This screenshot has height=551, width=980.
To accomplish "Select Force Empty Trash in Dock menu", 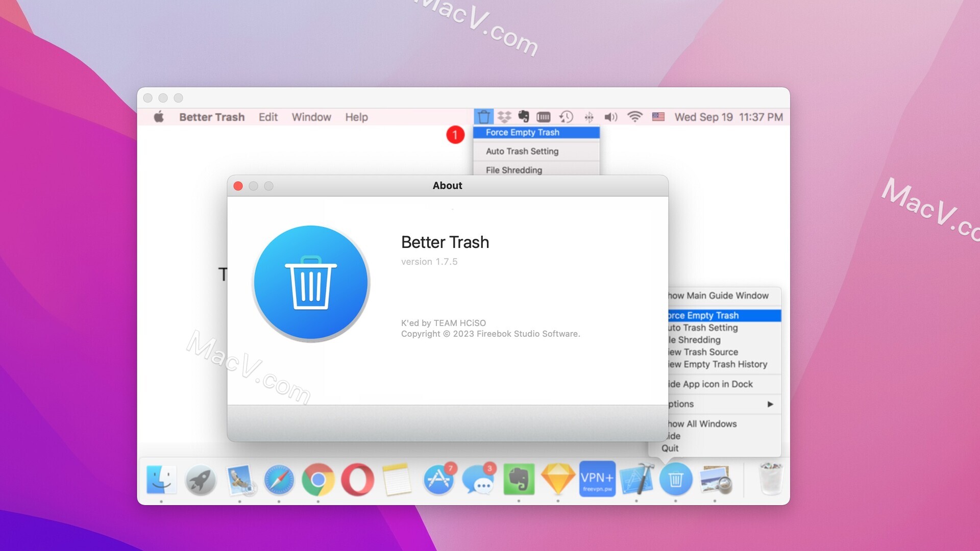I will (724, 315).
